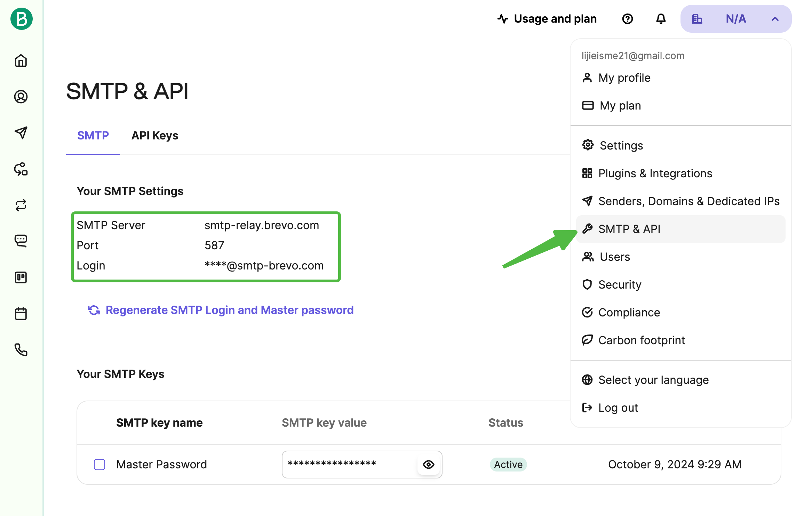This screenshot has width=812, height=516.
Task: Click the port value 587
Action: 214,245
